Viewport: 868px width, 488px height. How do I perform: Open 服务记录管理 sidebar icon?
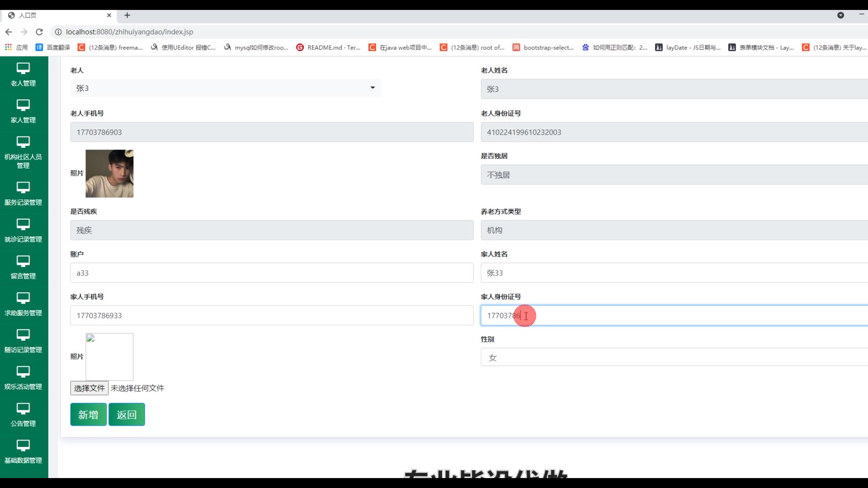point(23,188)
